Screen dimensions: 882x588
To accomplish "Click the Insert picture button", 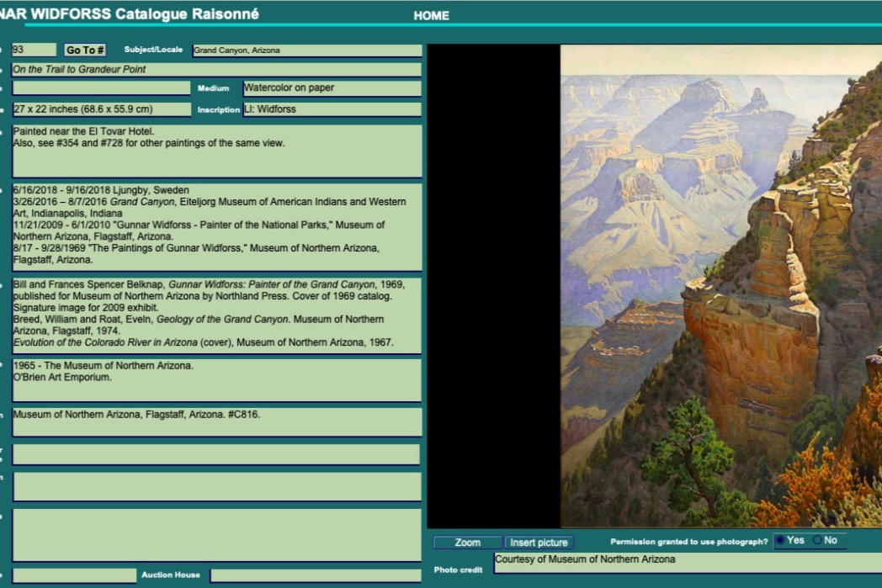I will (x=539, y=543).
